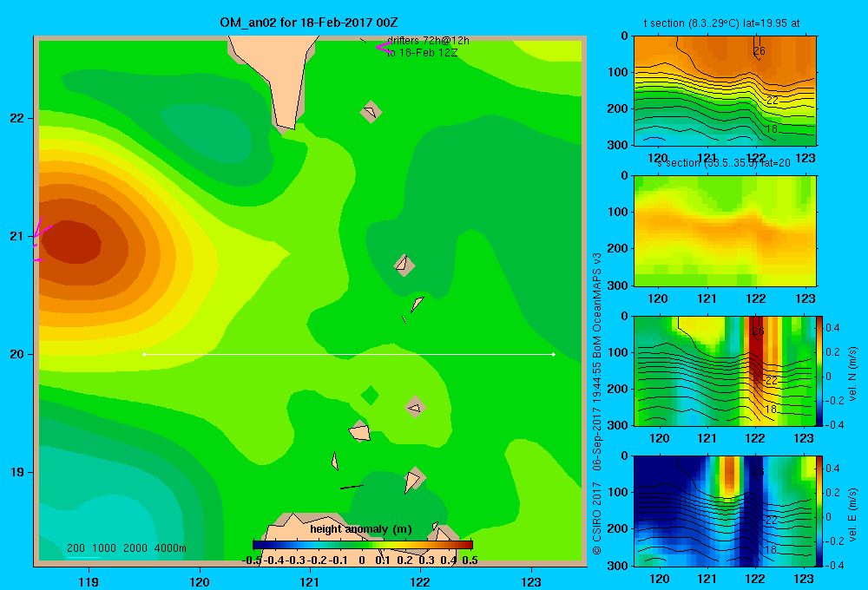Click the latitude label 19 on the map axis
The image size is (868, 590).
click(17, 472)
